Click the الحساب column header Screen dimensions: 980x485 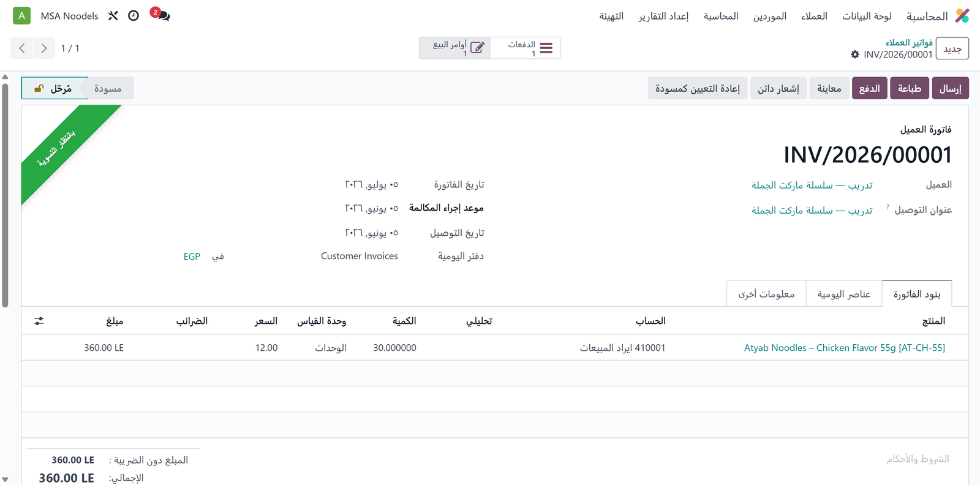pos(650,321)
